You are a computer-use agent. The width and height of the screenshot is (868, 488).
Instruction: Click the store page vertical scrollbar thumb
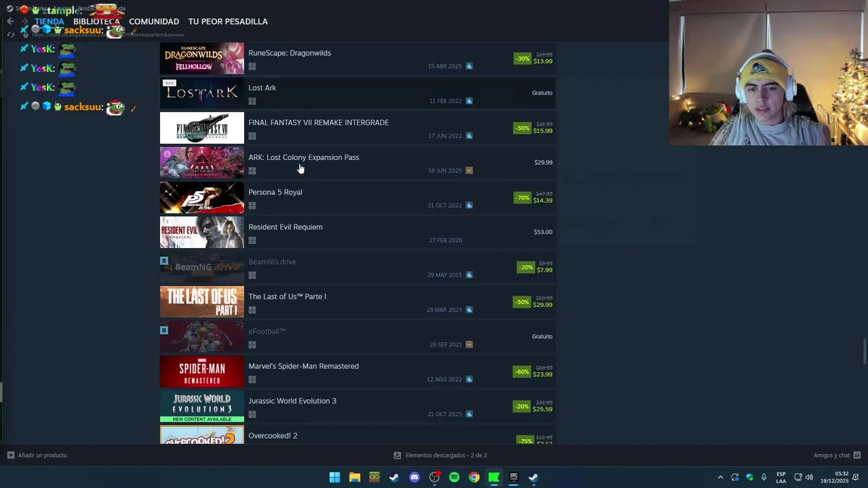[865, 351]
